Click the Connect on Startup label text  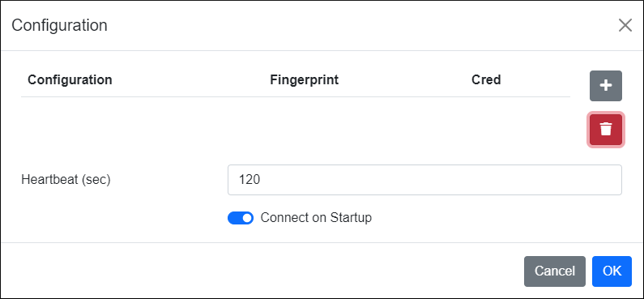(x=316, y=218)
